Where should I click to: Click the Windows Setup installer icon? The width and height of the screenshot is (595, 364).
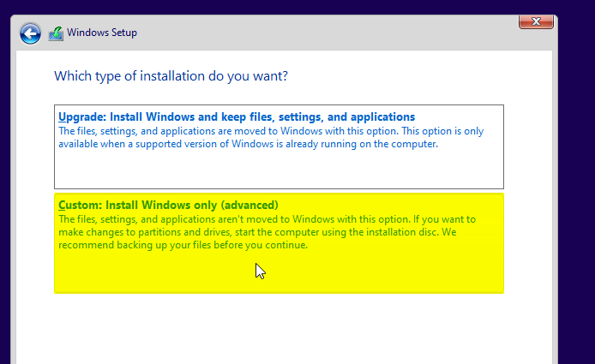56,33
